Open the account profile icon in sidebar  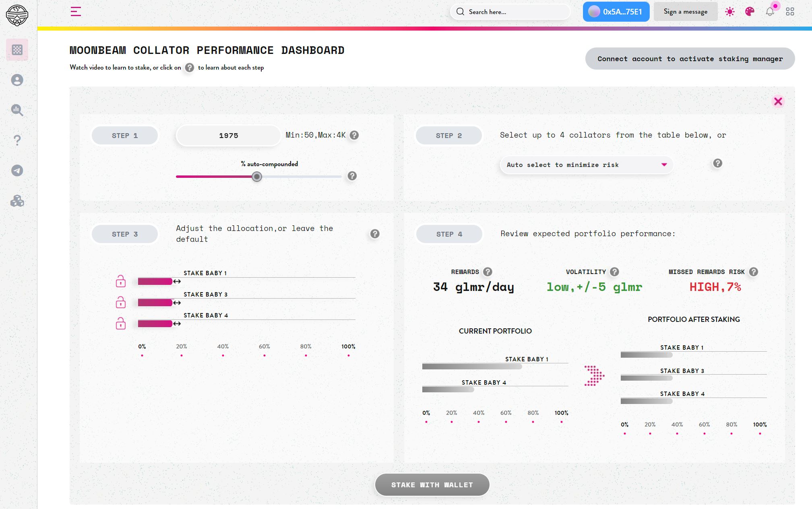[17, 80]
